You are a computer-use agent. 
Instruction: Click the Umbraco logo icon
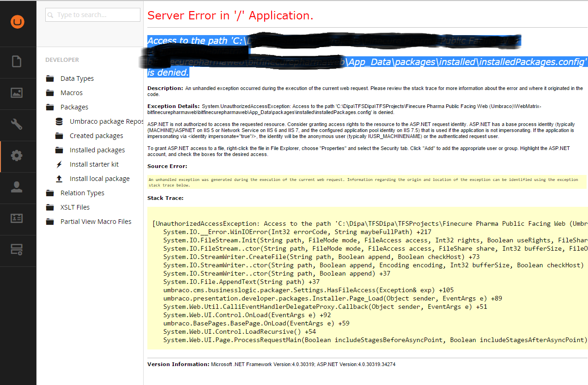pyautogui.click(x=18, y=22)
